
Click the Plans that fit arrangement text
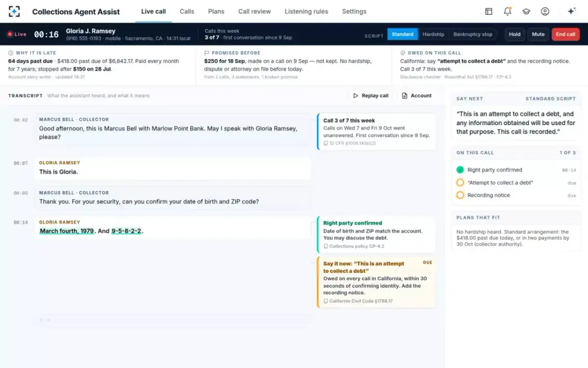click(x=514, y=238)
